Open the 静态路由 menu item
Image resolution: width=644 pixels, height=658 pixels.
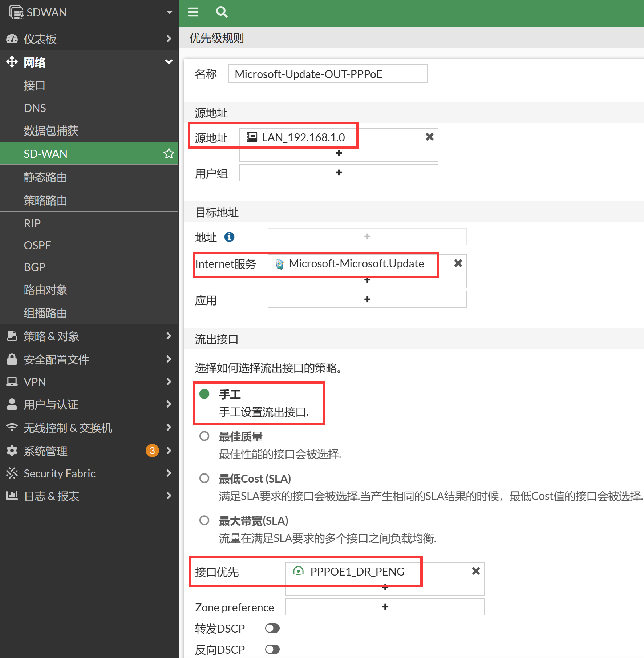coord(45,177)
